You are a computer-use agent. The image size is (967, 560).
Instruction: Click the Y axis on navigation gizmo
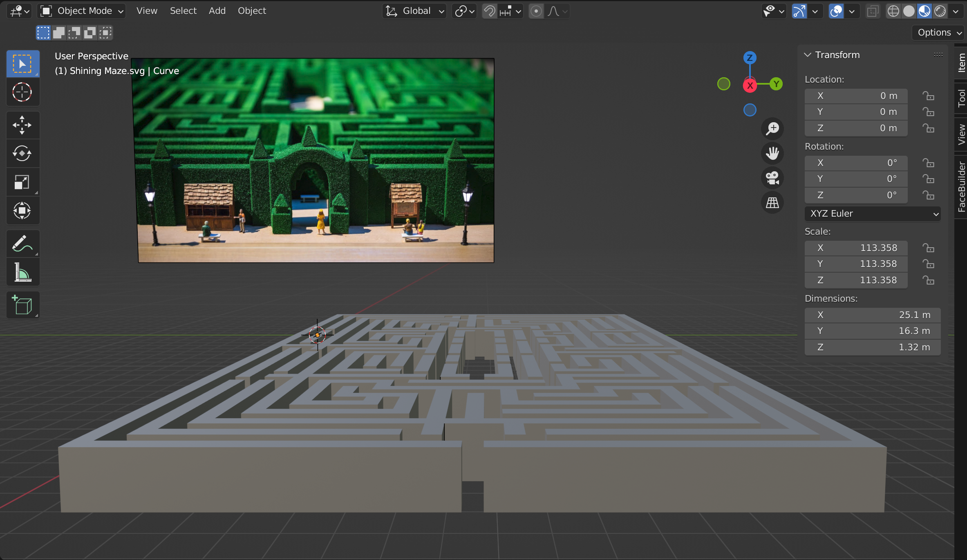(x=776, y=84)
